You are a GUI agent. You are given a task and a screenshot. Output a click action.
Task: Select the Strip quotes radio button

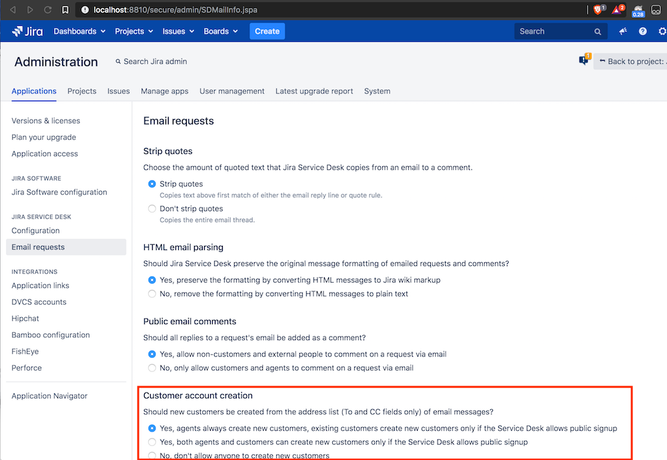pos(152,184)
